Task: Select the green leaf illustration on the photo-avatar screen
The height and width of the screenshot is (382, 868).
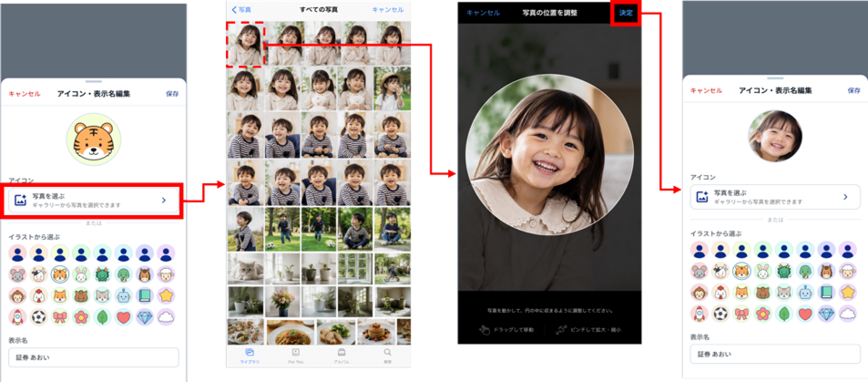Action: (784, 314)
